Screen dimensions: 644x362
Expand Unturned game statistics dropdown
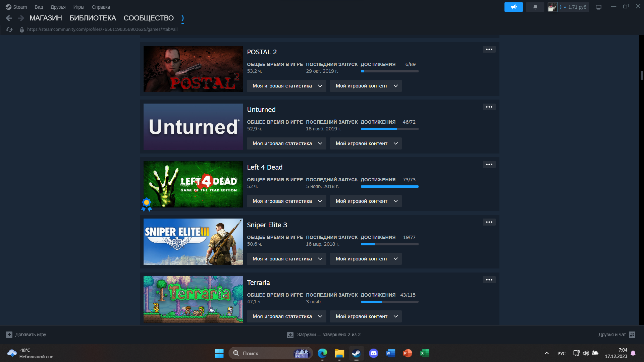point(286,143)
